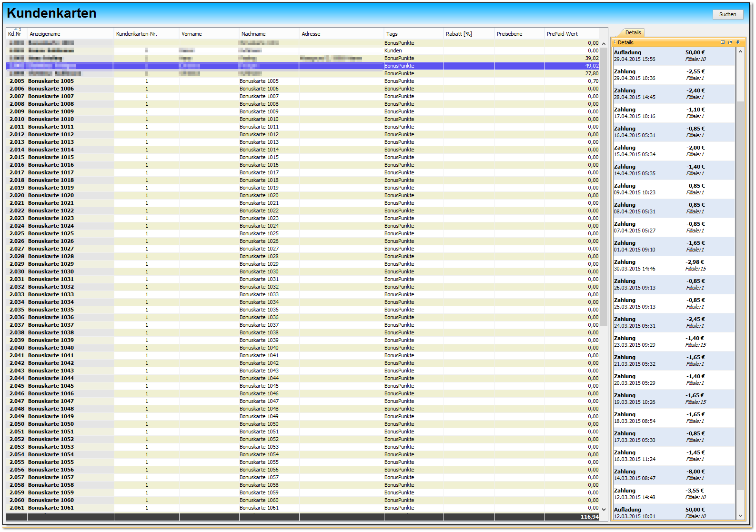756x532 pixels.
Task: Click the pin icon in Details header
Action: pyautogui.click(x=738, y=42)
